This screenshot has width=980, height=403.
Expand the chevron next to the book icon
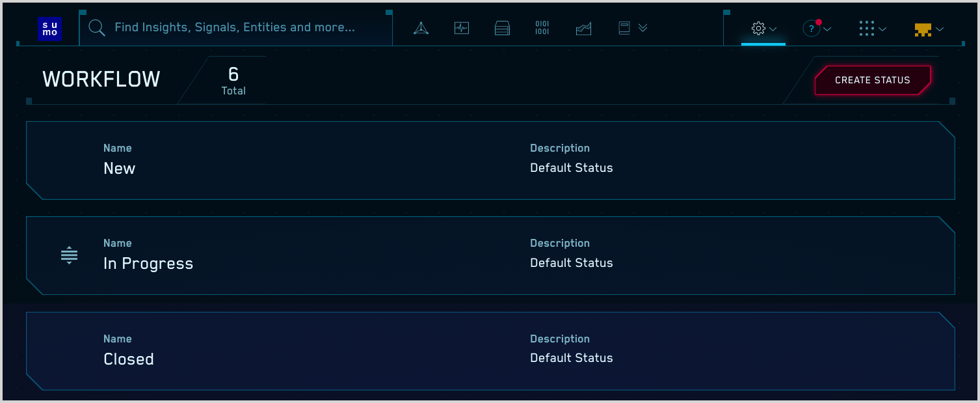point(642,29)
